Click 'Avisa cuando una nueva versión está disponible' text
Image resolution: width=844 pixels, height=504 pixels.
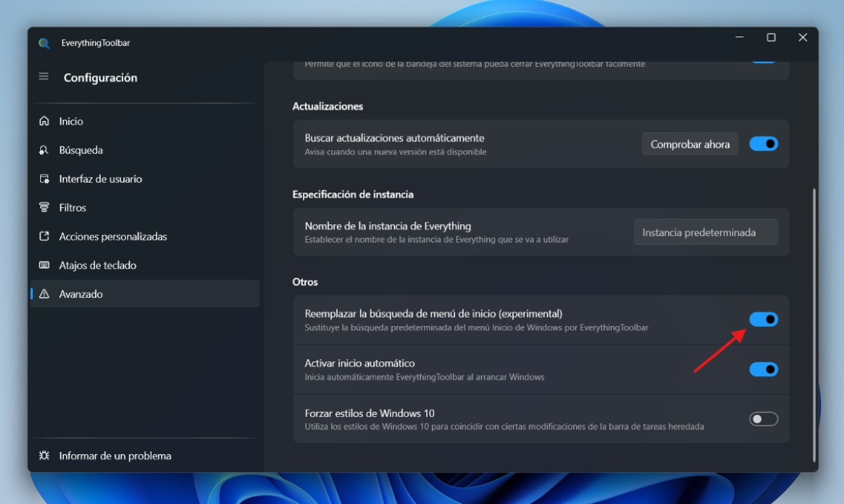395,152
